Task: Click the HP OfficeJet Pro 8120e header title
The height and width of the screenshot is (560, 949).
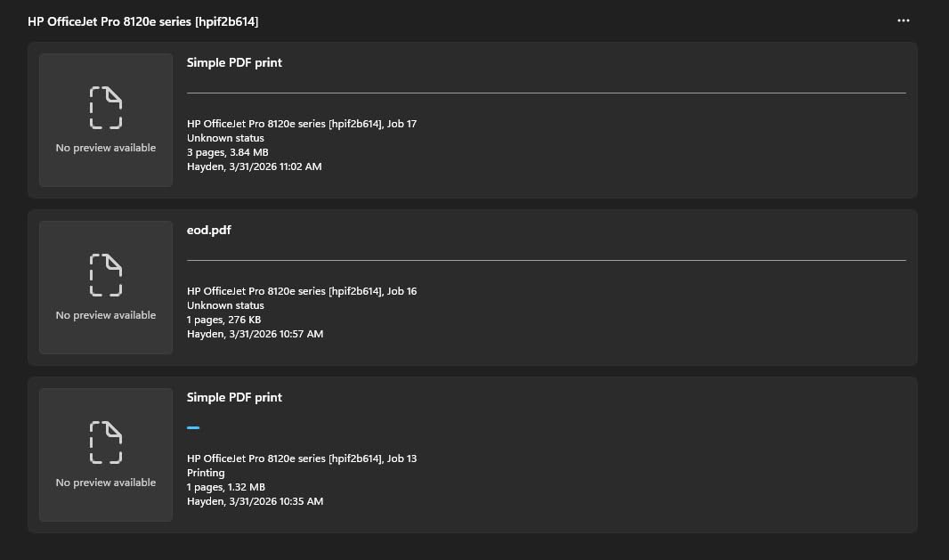Action: pos(143,21)
